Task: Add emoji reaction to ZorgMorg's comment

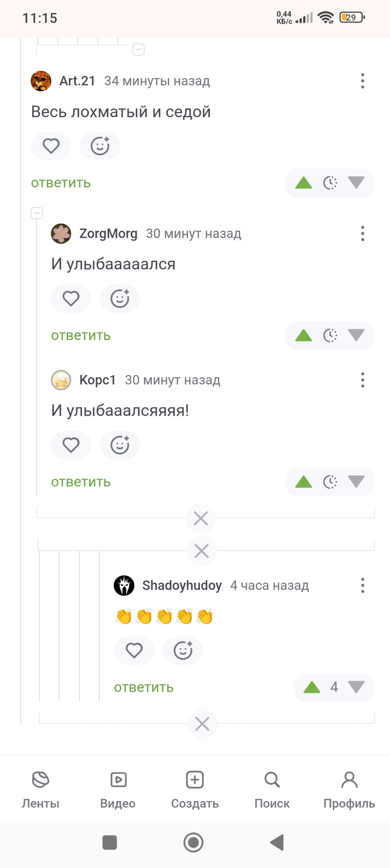Action: (x=120, y=299)
